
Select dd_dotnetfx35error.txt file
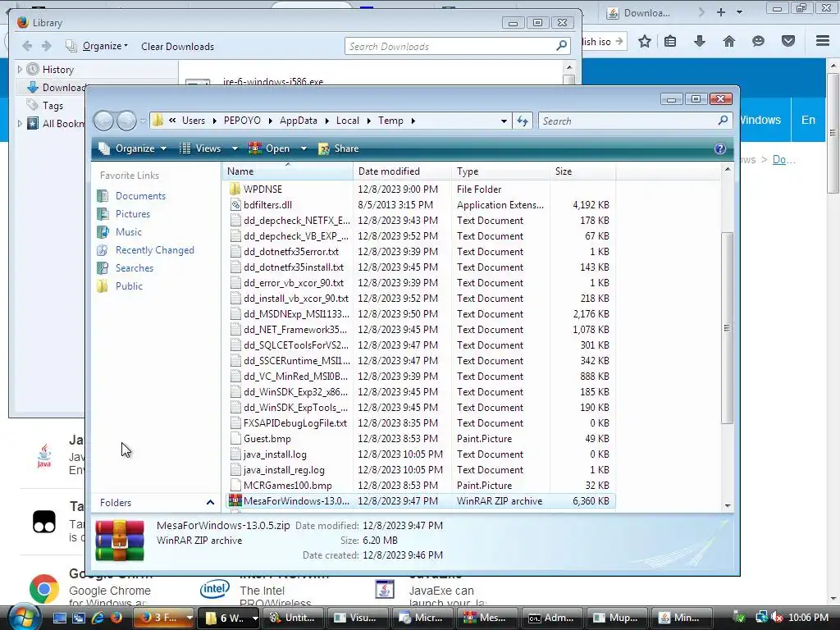click(291, 251)
